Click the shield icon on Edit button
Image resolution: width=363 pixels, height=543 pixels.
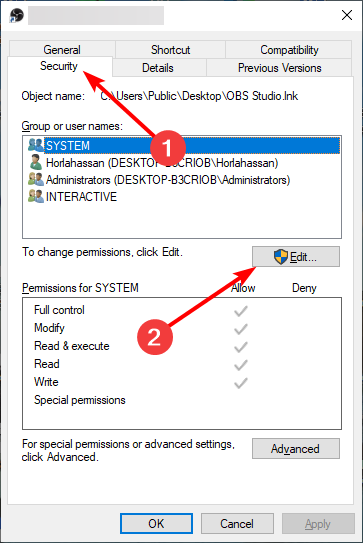[x=281, y=257]
